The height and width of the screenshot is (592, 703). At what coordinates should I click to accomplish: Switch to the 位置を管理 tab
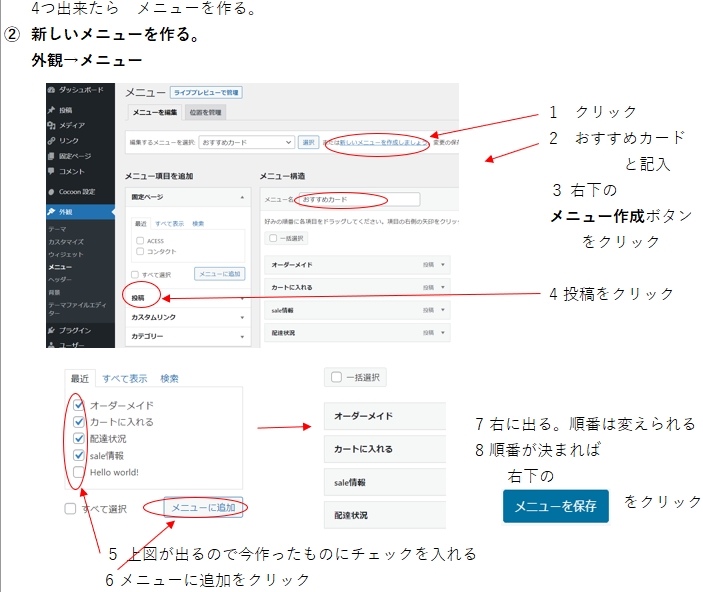[x=207, y=112]
